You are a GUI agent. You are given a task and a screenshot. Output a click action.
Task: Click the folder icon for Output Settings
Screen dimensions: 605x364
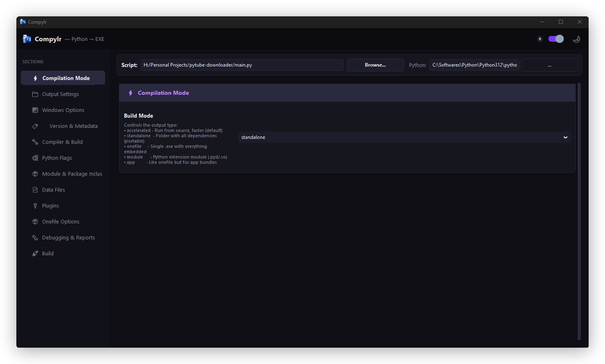pos(35,94)
